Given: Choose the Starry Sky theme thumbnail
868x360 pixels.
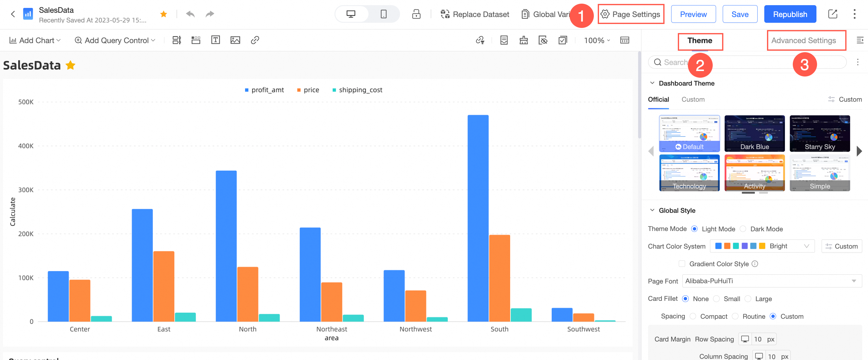Looking at the screenshot, I should point(819,134).
